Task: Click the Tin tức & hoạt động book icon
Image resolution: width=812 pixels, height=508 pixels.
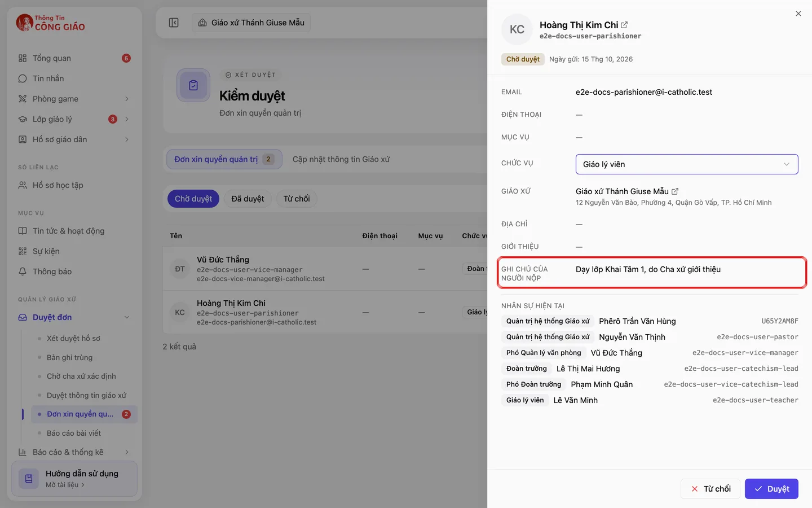Action: [x=23, y=231]
